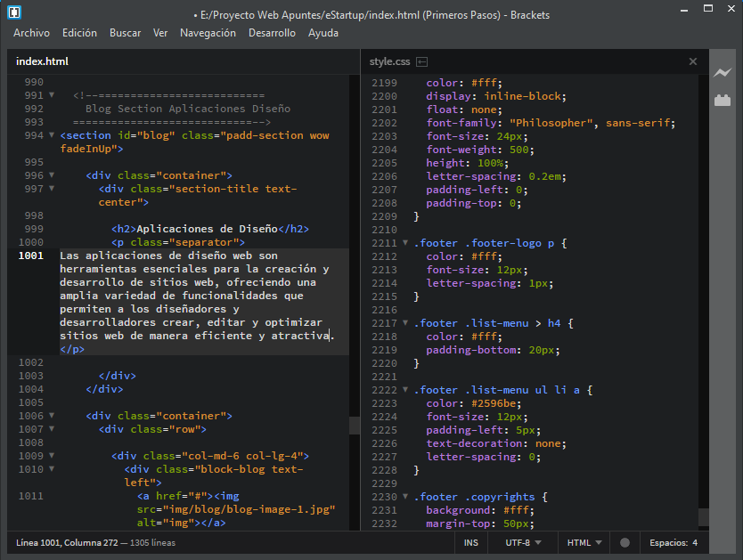Collapse the container div at line 996
The width and height of the screenshot is (743, 560).
tap(52, 175)
